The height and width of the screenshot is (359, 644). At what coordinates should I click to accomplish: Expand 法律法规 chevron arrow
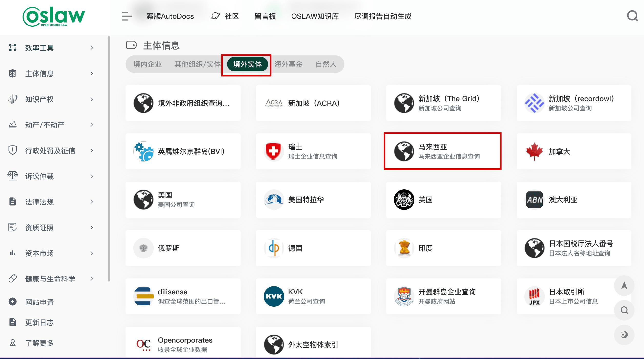pos(91,202)
